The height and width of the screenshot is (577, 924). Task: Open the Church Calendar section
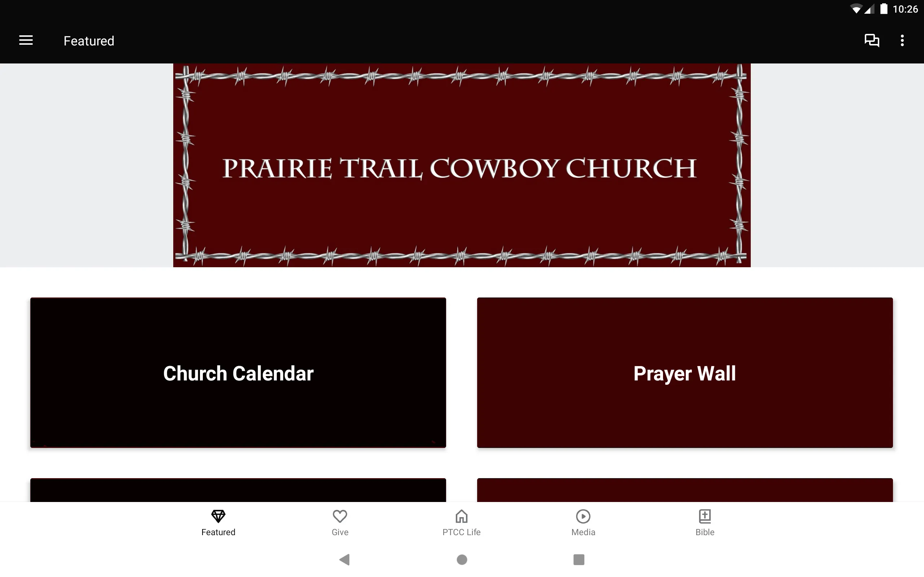pos(238,372)
